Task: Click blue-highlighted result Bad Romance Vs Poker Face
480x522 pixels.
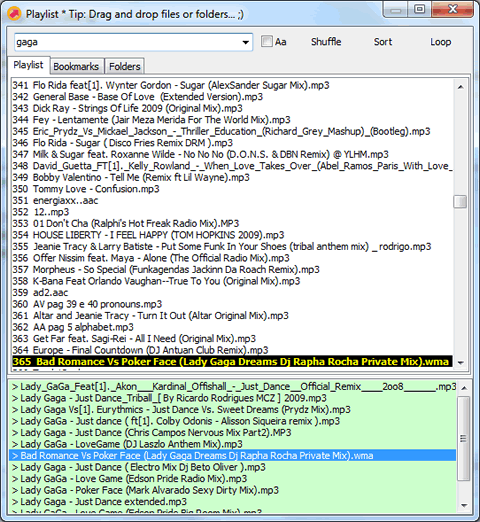Action: (x=233, y=456)
